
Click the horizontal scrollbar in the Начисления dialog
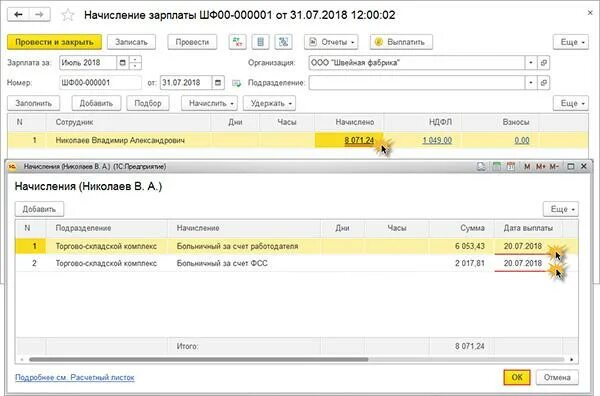pyautogui.click(x=198, y=360)
